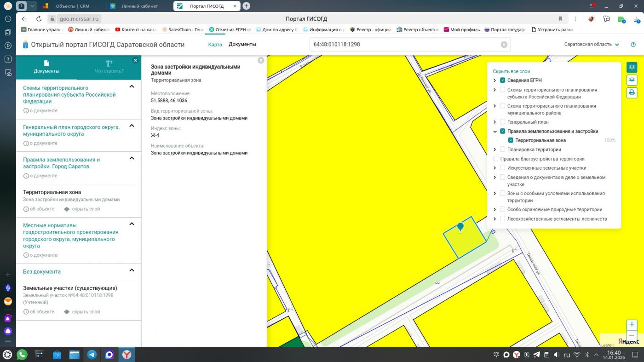This screenshot has height=362, width=644.
Task: Click the map zoom in plus button
Action: (x=632, y=324)
